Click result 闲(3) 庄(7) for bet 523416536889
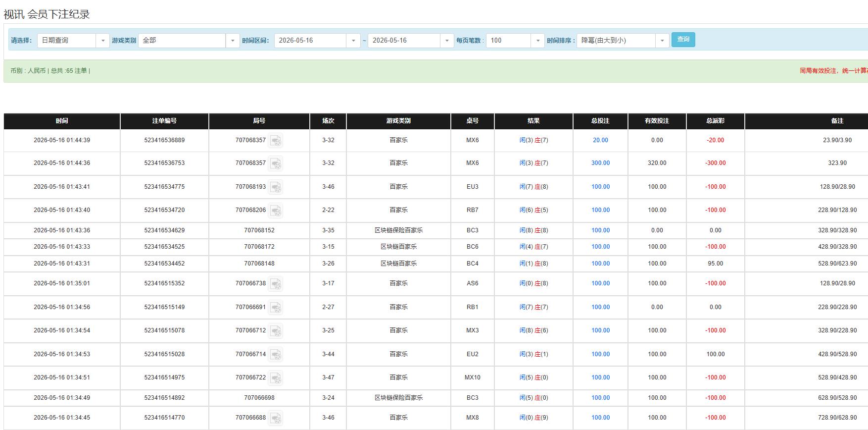The height and width of the screenshot is (430, 868). (533, 140)
